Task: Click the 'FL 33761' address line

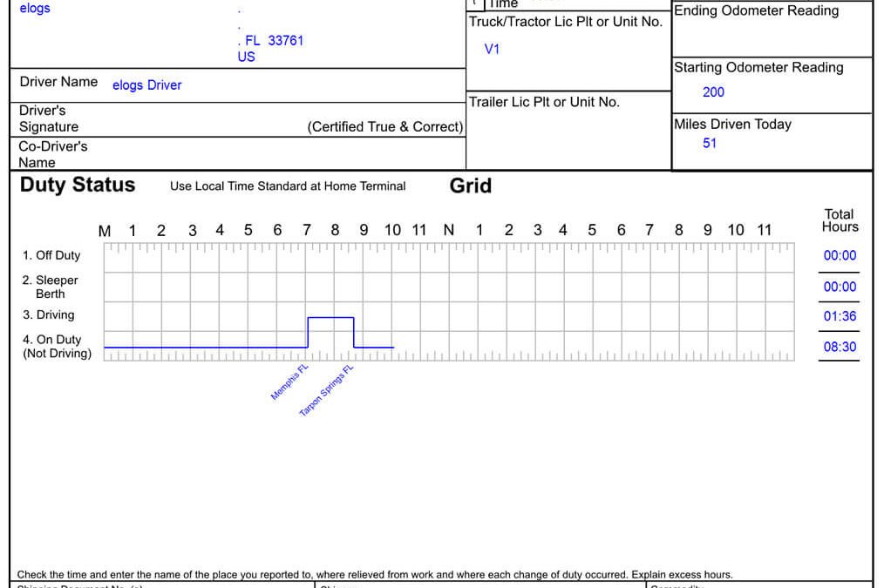Action: [274, 41]
